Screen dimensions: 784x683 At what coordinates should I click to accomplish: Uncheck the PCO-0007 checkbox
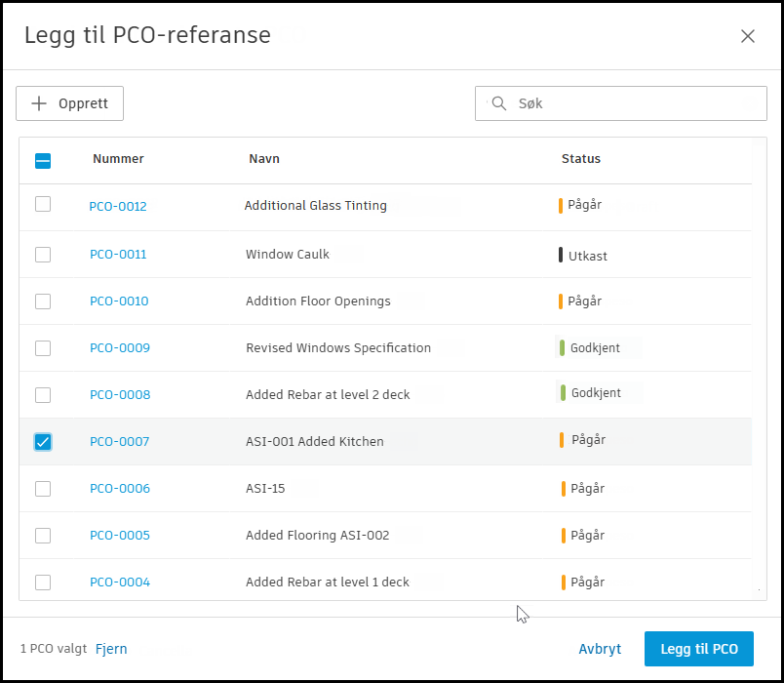(43, 442)
